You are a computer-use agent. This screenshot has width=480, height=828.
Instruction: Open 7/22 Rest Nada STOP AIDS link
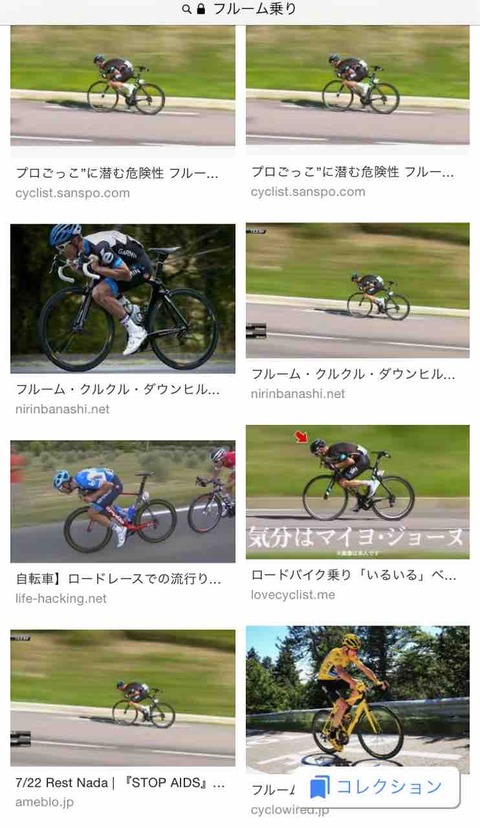click(120, 783)
